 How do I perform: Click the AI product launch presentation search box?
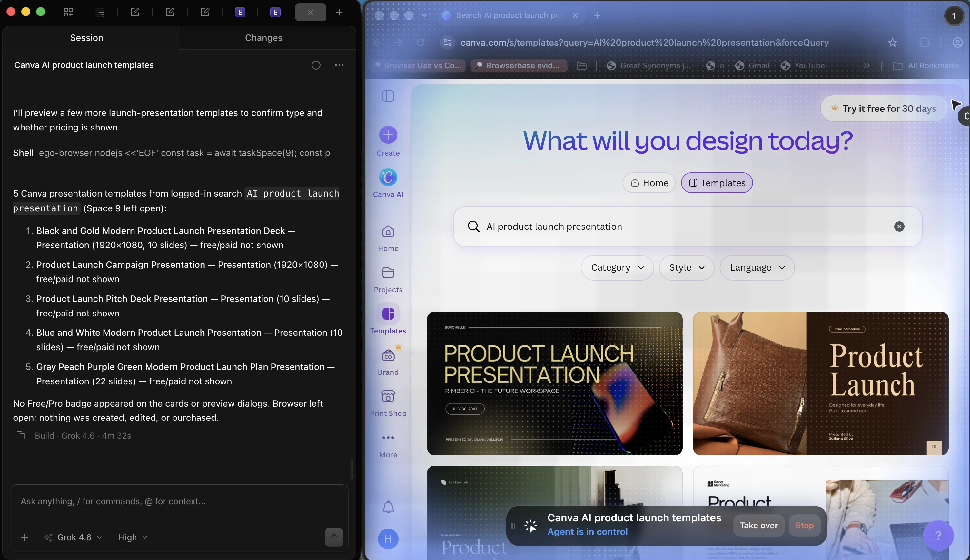click(688, 227)
